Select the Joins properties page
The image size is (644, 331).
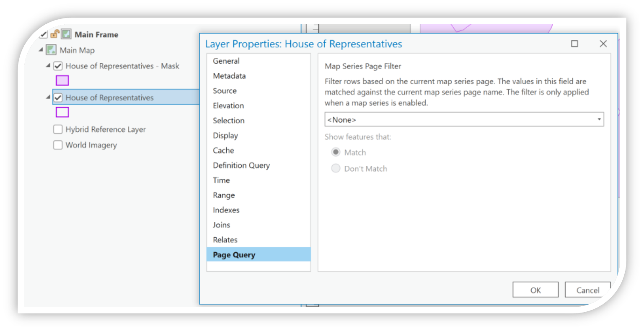coord(222,225)
